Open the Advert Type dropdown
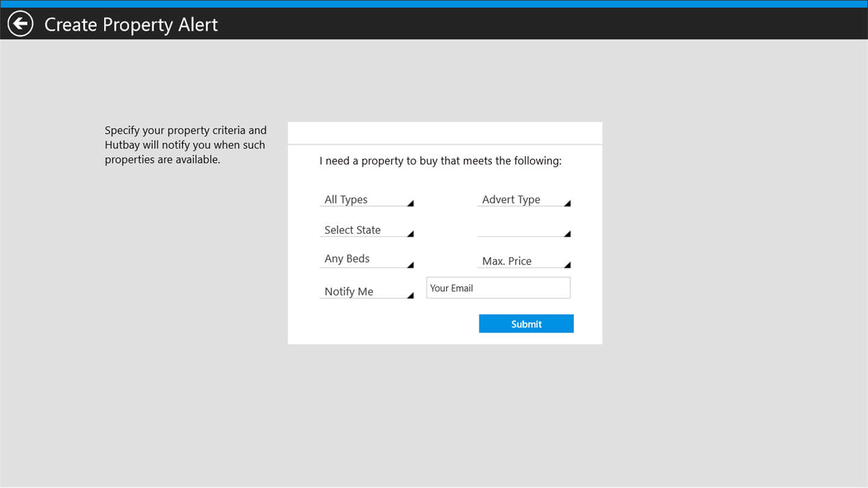The height and width of the screenshot is (488, 868). pyautogui.click(x=518, y=199)
